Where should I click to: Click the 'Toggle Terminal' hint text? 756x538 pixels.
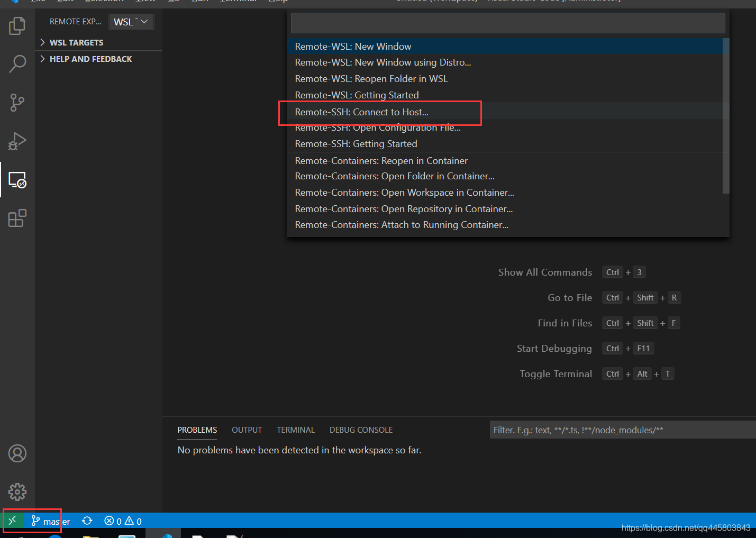tap(556, 374)
